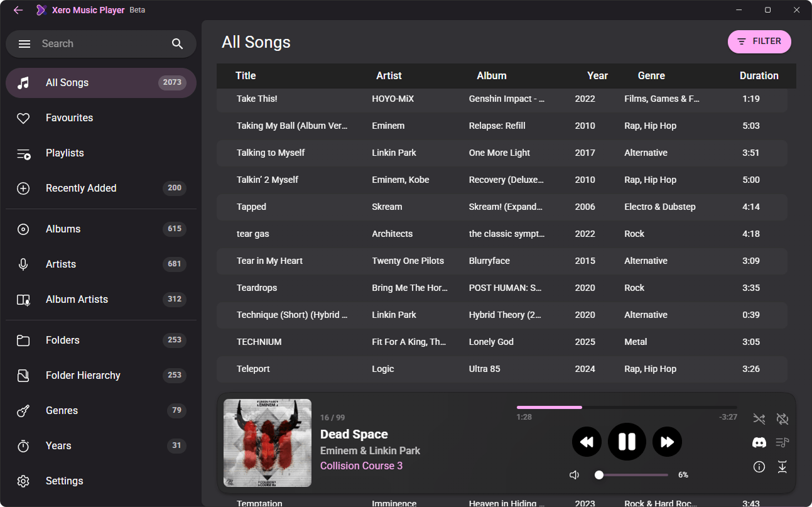Open Settings from sidebar
Image resolution: width=812 pixels, height=507 pixels.
click(x=101, y=481)
